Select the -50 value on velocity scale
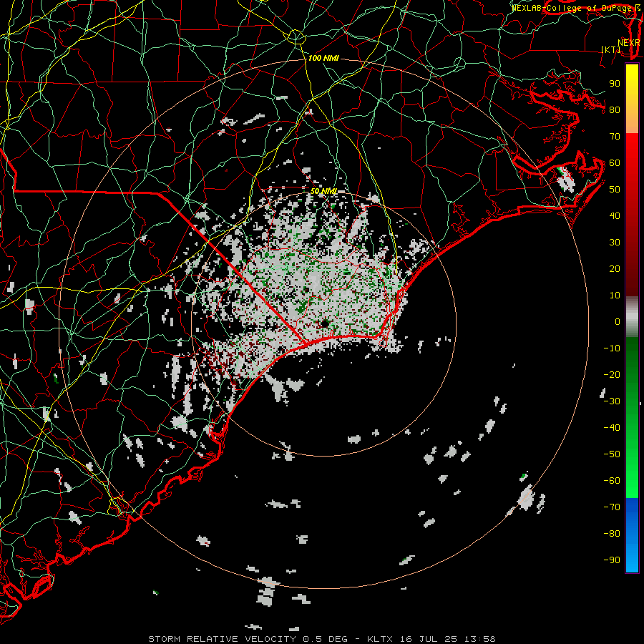The height and width of the screenshot is (644, 644). tap(612, 454)
